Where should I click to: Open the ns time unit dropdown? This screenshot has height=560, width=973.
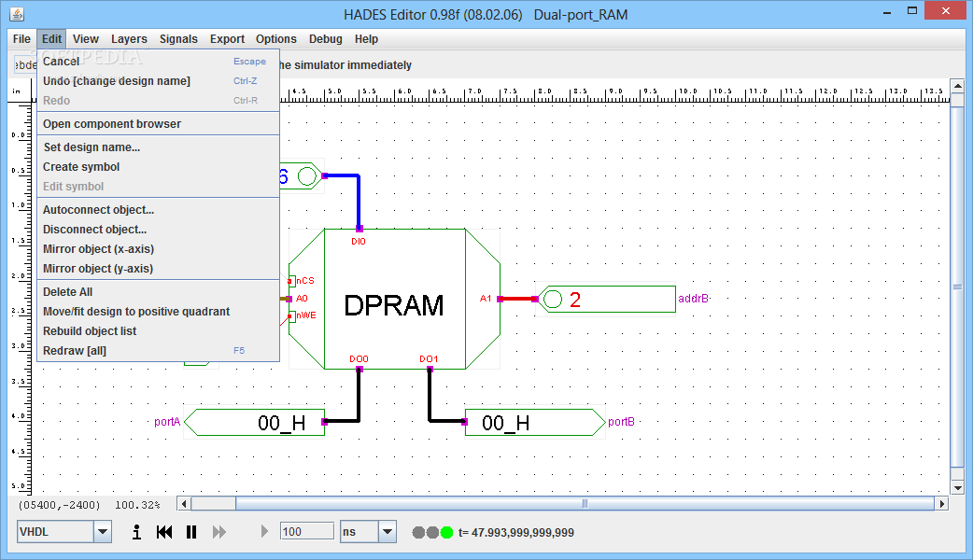388,531
